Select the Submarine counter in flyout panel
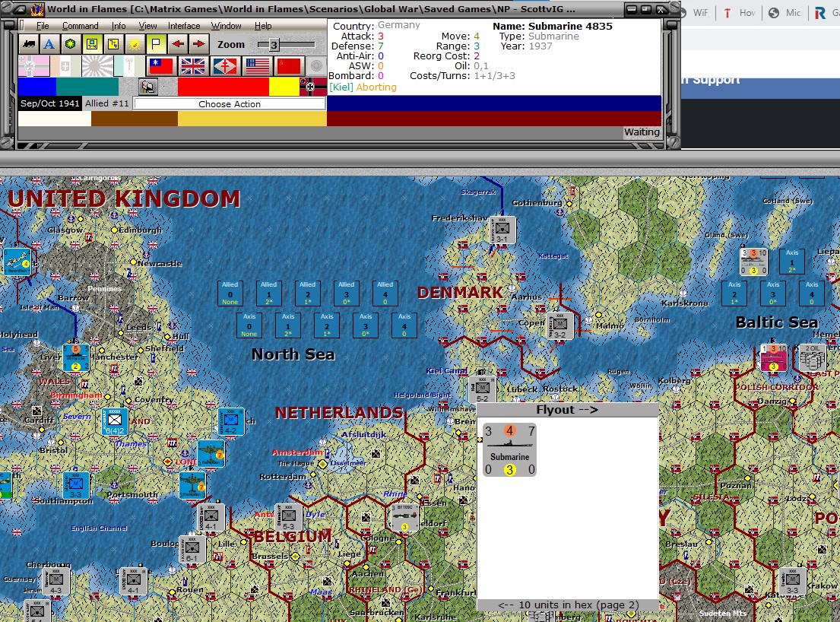This screenshot has height=622, width=840. (509, 449)
